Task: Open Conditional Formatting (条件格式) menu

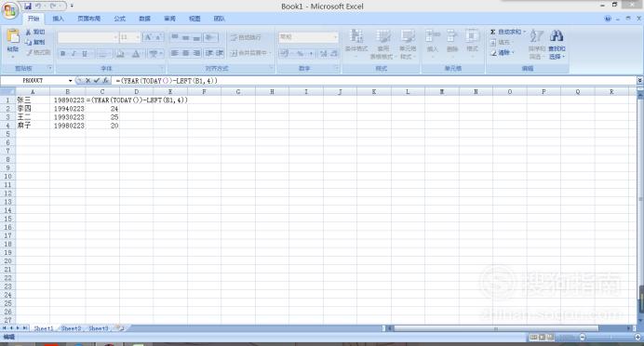Action: (x=356, y=45)
